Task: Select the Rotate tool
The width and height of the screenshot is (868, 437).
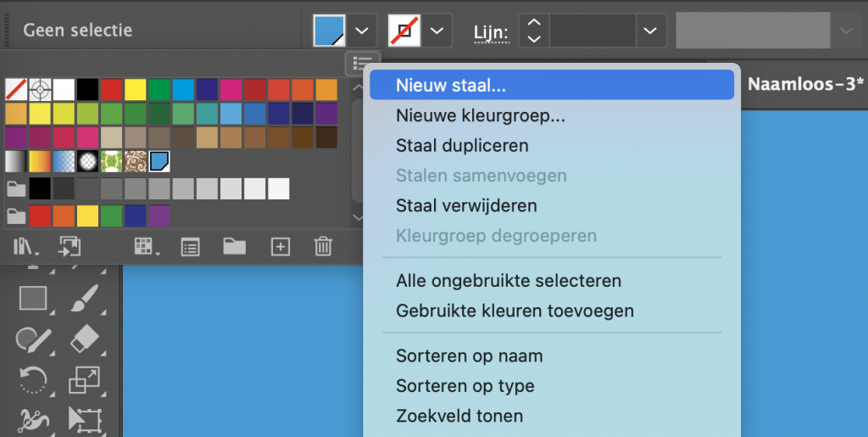Action: tap(34, 381)
